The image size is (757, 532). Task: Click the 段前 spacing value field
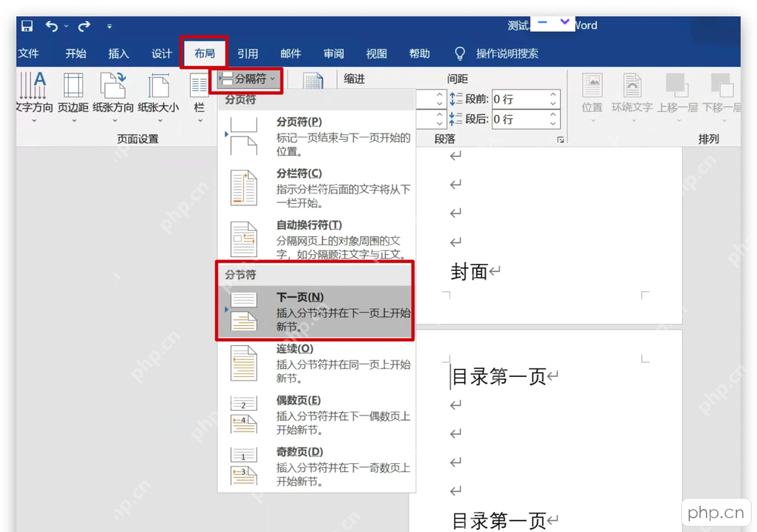[x=520, y=99]
